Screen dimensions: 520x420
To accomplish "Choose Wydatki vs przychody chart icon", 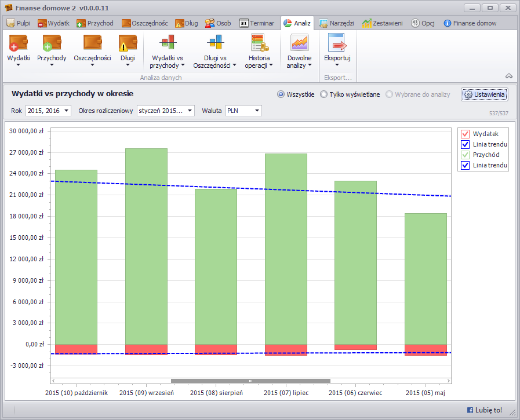I will click(x=167, y=43).
